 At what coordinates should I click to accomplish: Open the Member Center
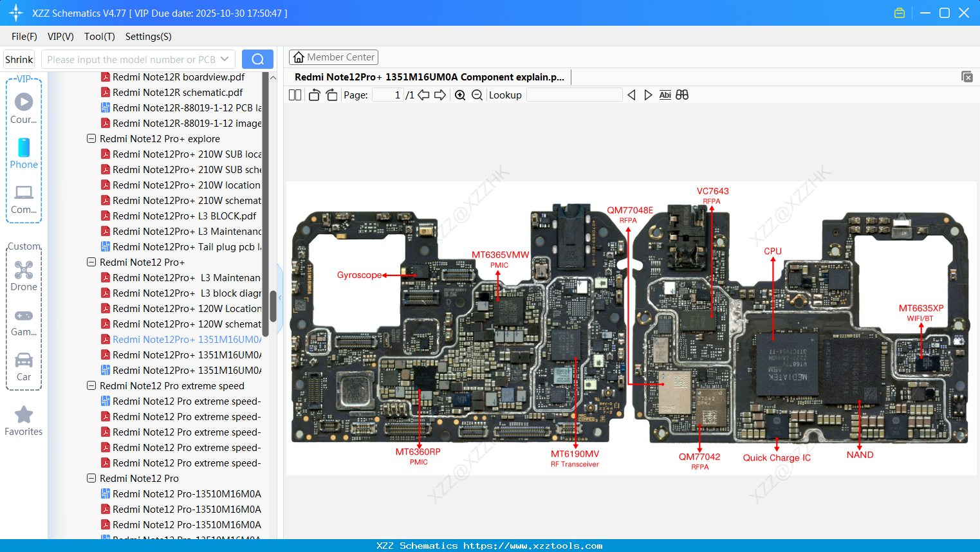(333, 57)
